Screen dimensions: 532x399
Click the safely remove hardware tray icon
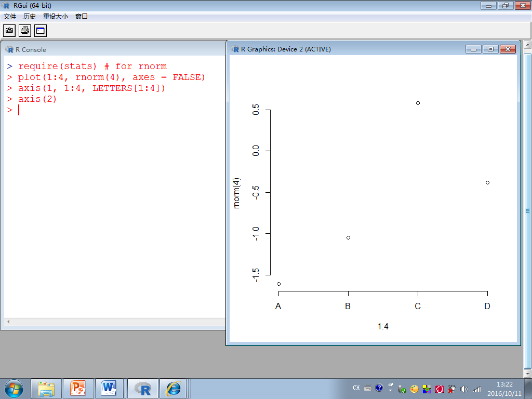(402, 389)
